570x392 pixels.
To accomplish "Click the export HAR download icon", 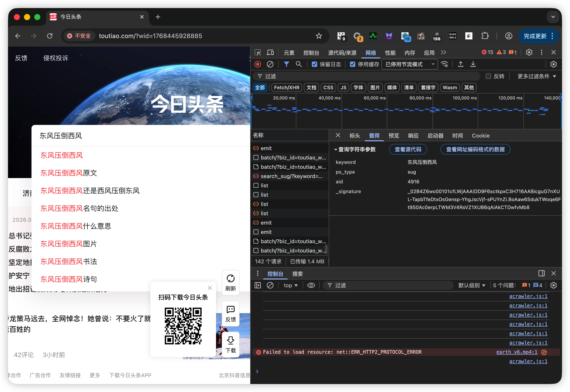I will click(473, 64).
